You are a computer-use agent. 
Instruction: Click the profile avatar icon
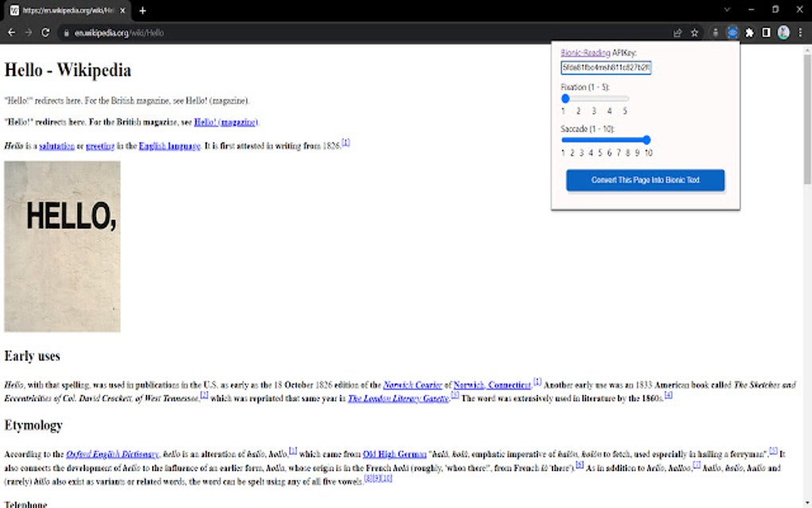(783, 33)
